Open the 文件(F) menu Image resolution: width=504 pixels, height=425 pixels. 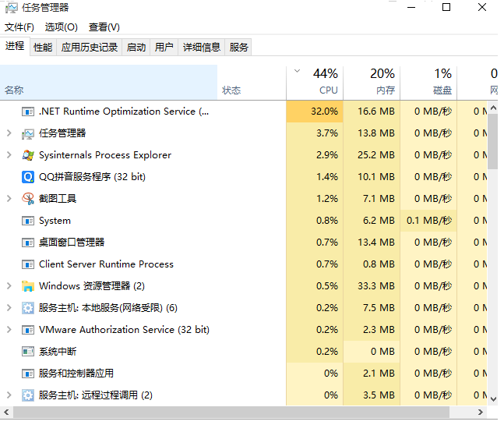click(19, 27)
